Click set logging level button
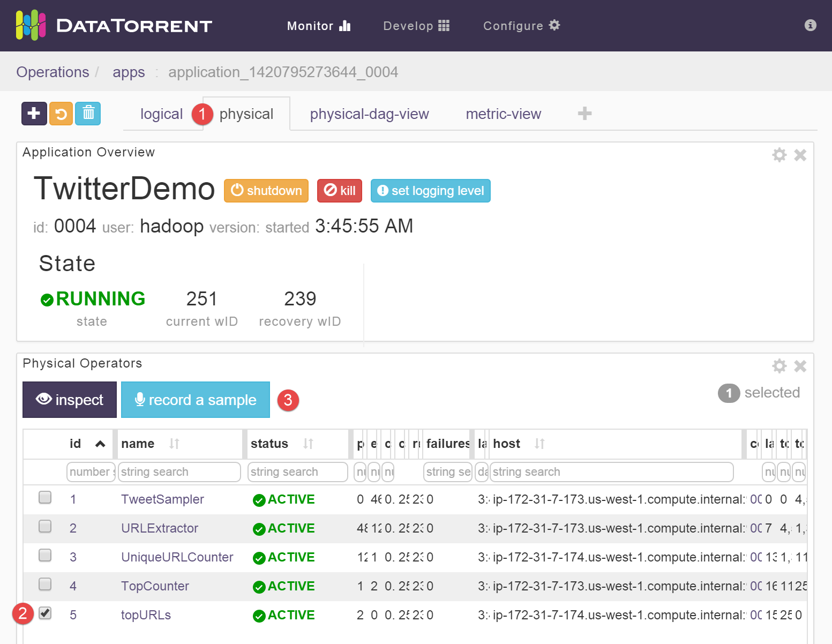832x644 pixels. pyautogui.click(x=431, y=191)
